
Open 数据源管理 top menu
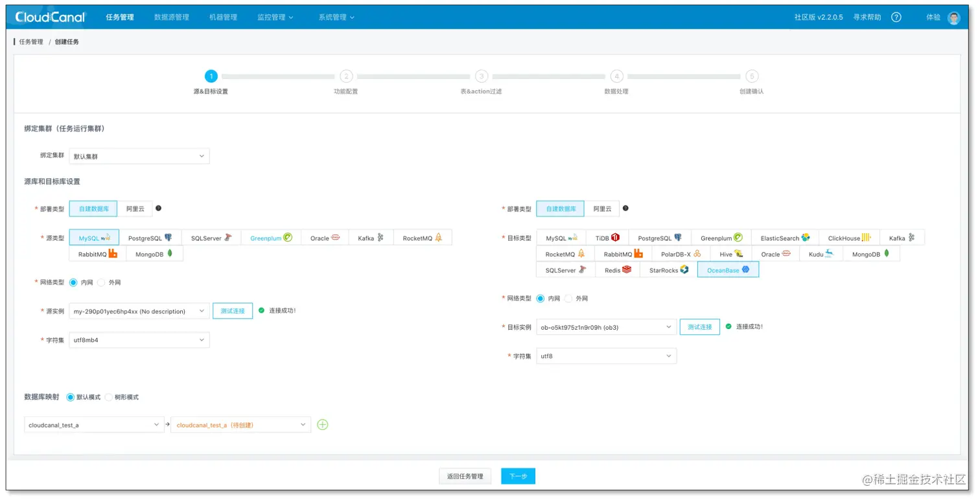[x=172, y=17]
